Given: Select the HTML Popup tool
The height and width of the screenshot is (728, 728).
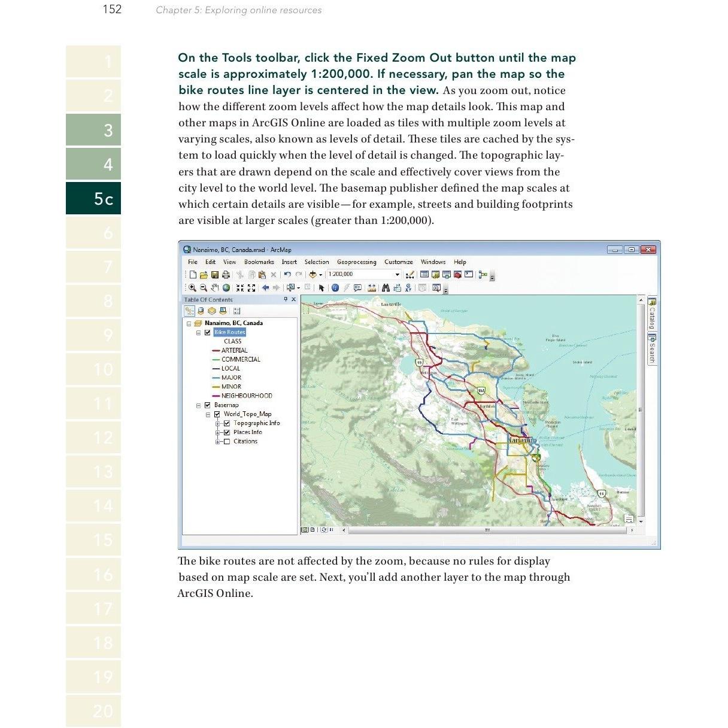Looking at the screenshot, I should tap(357, 288).
